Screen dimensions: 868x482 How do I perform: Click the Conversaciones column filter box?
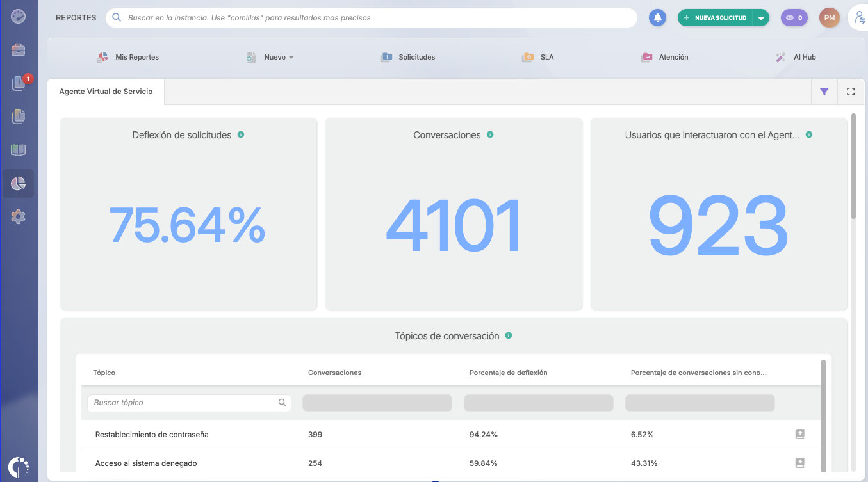[377, 403]
